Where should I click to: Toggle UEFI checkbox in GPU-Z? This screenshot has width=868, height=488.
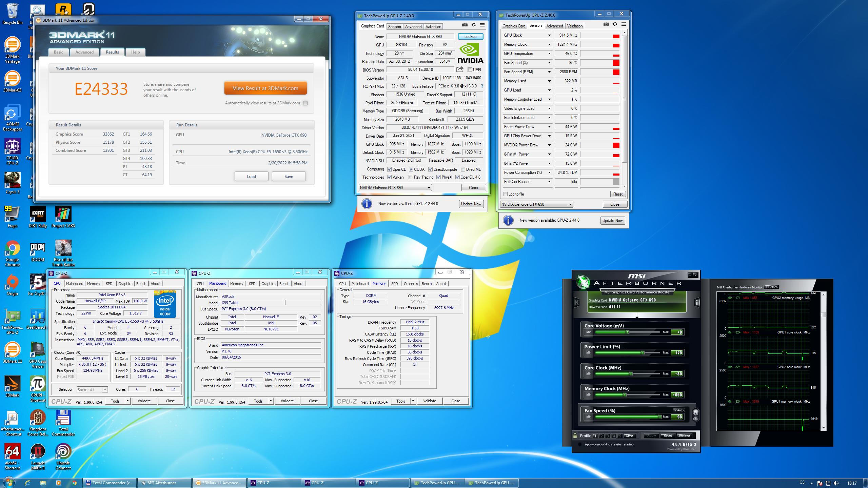(x=470, y=70)
